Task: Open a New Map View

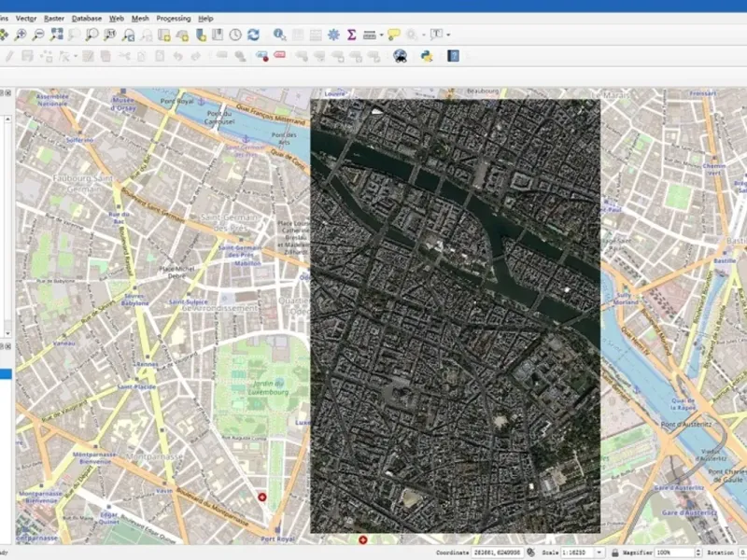Action: [x=164, y=35]
